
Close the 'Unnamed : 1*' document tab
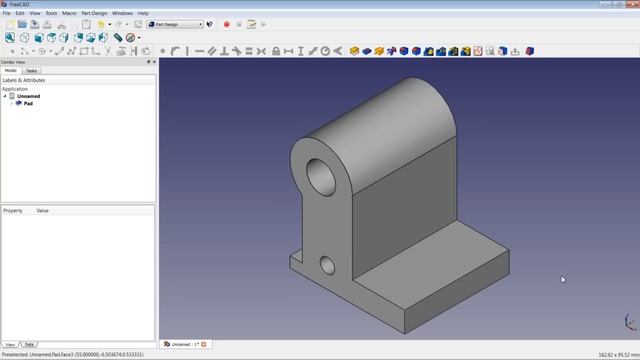click(204, 344)
